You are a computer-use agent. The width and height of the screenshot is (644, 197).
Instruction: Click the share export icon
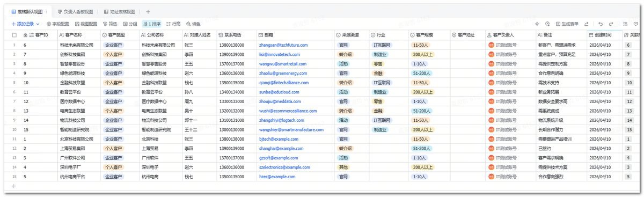coord(586,24)
